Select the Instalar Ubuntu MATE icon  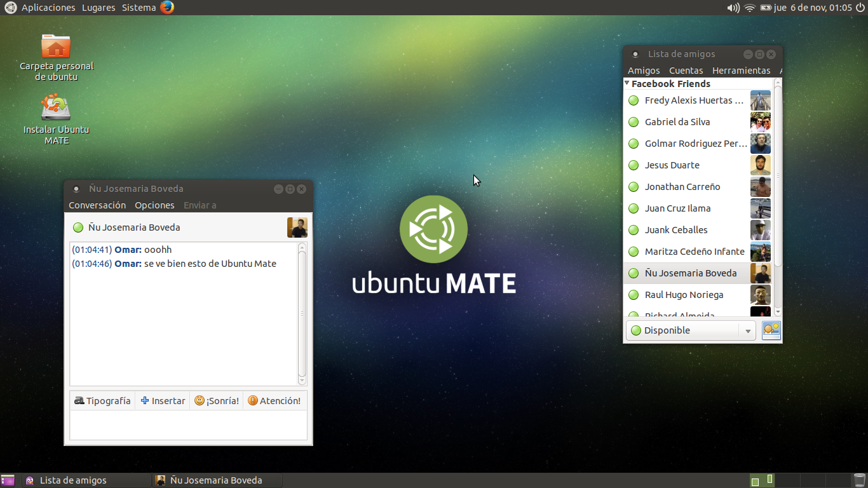[56, 107]
